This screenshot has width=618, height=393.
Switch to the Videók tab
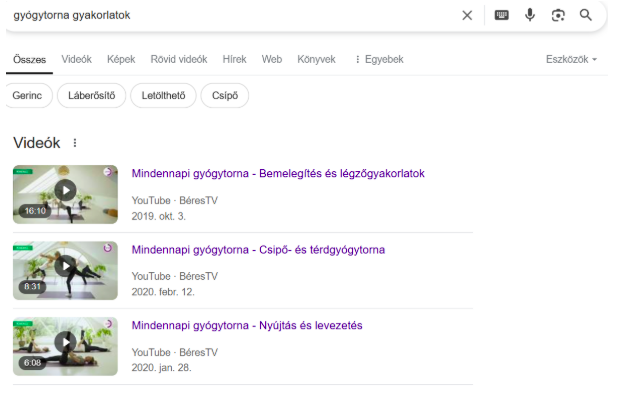[x=76, y=60]
